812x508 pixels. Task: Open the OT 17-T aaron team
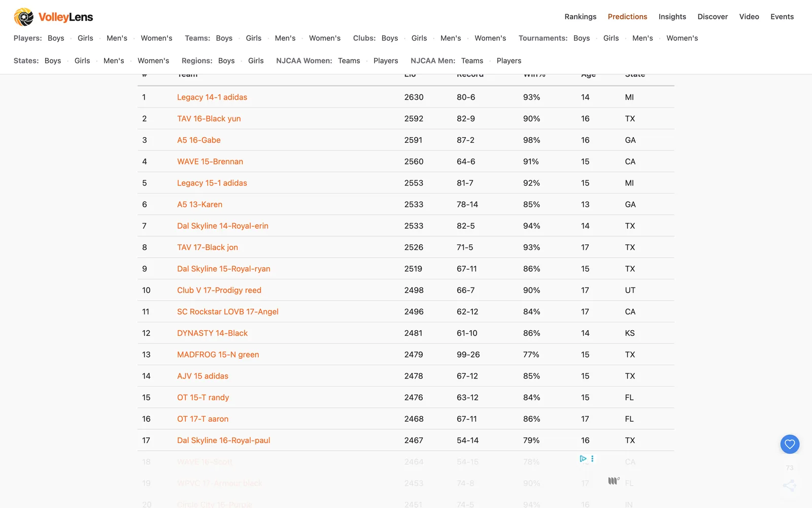pos(202,419)
